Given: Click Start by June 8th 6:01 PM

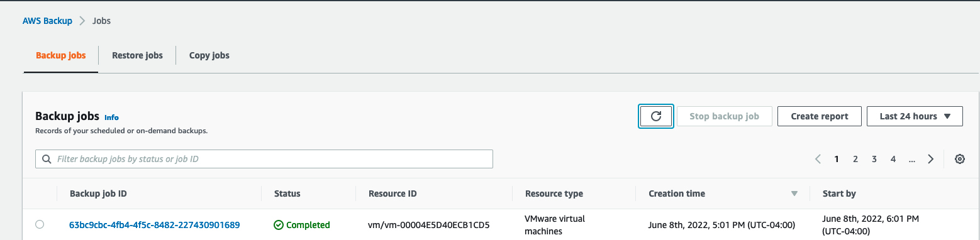Looking at the screenshot, I should (871, 225).
